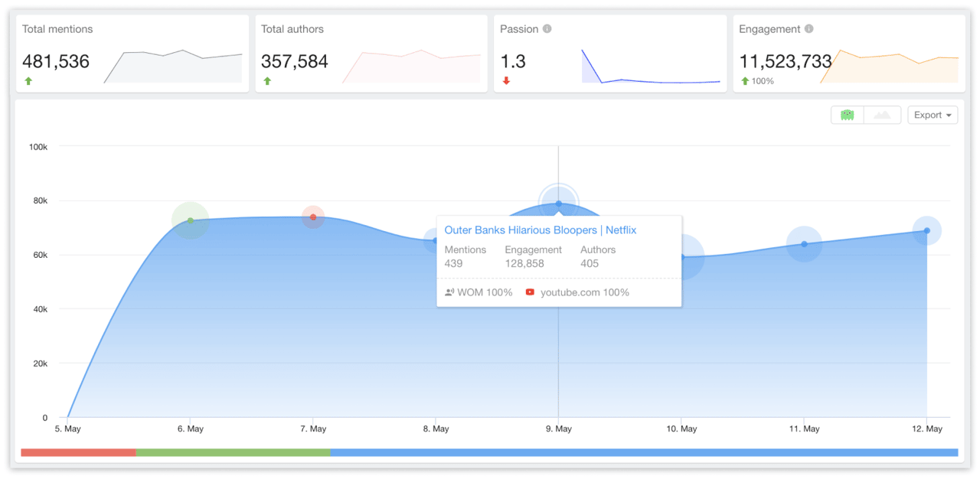Click the Passion info icon
Image resolution: width=980 pixels, height=479 pixels.
click(x=547, y=29)
